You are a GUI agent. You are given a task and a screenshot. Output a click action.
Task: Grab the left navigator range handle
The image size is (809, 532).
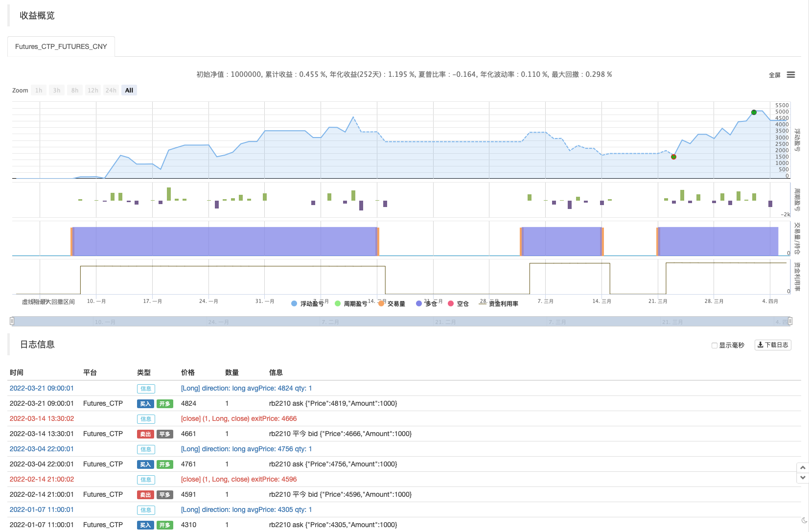click(12, 321)
